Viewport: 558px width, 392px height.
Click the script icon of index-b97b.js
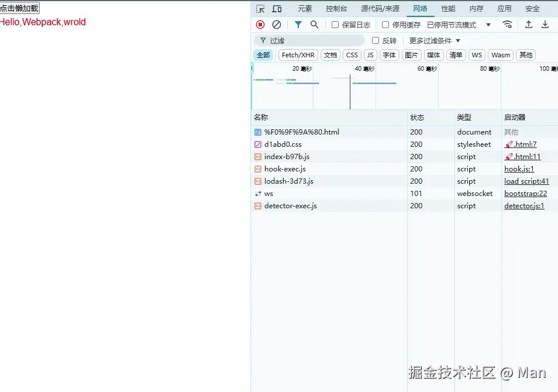coord(258,157)
